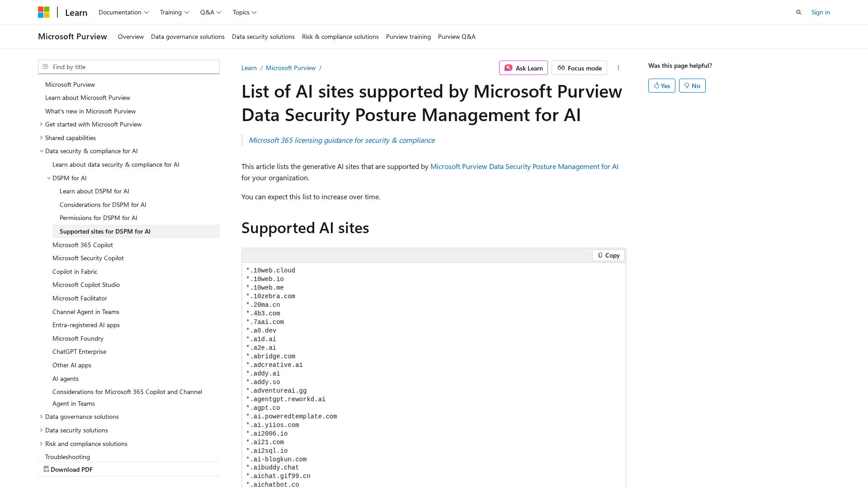
Task: Collapse the DSPM for AI tree node
Action: 49,178
